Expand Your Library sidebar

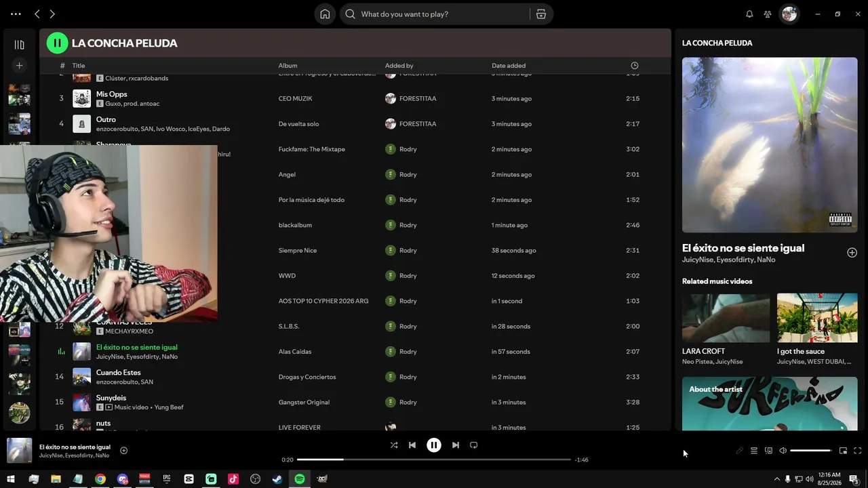click(19, 45)
